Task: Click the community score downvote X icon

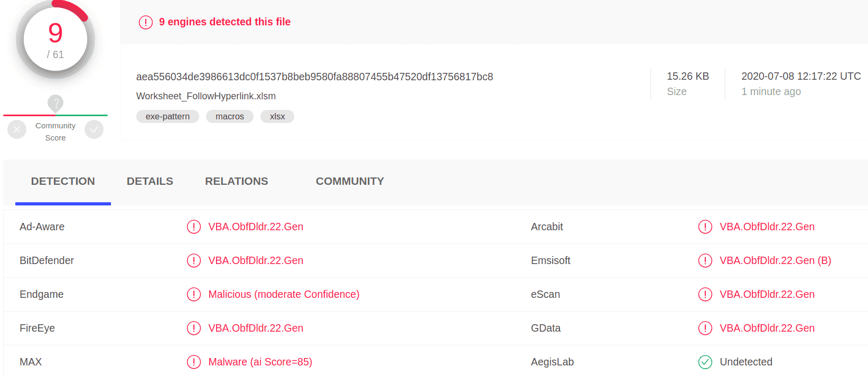Action: (17, 129)
